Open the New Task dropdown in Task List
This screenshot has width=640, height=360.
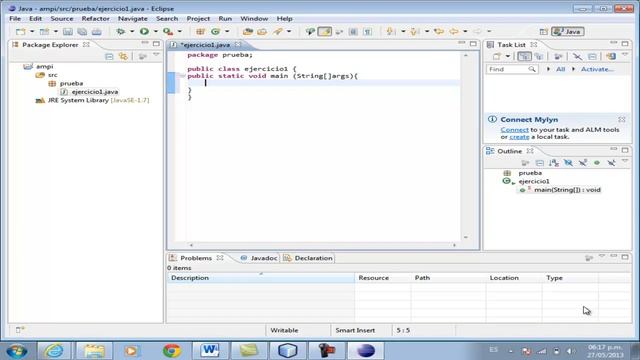point(508,56)
